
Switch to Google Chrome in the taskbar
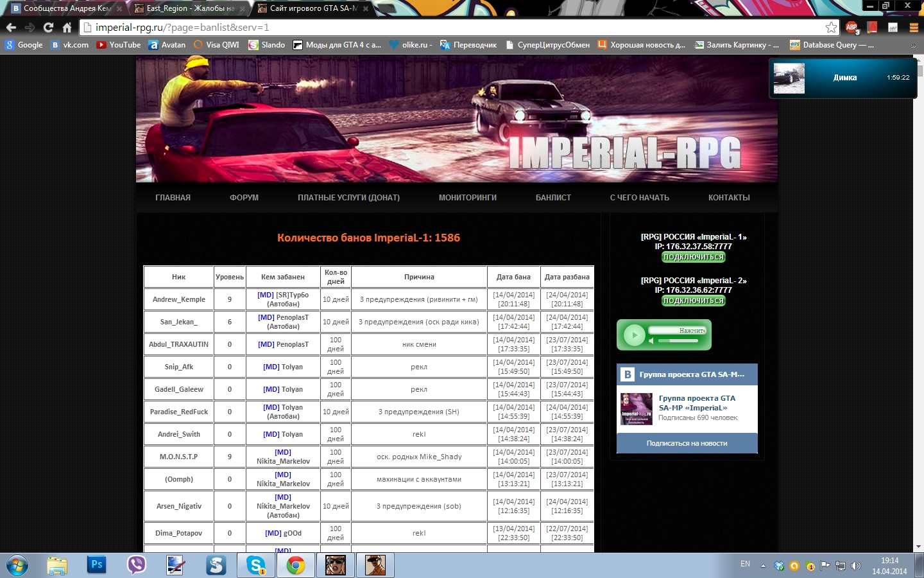(296, 565)
